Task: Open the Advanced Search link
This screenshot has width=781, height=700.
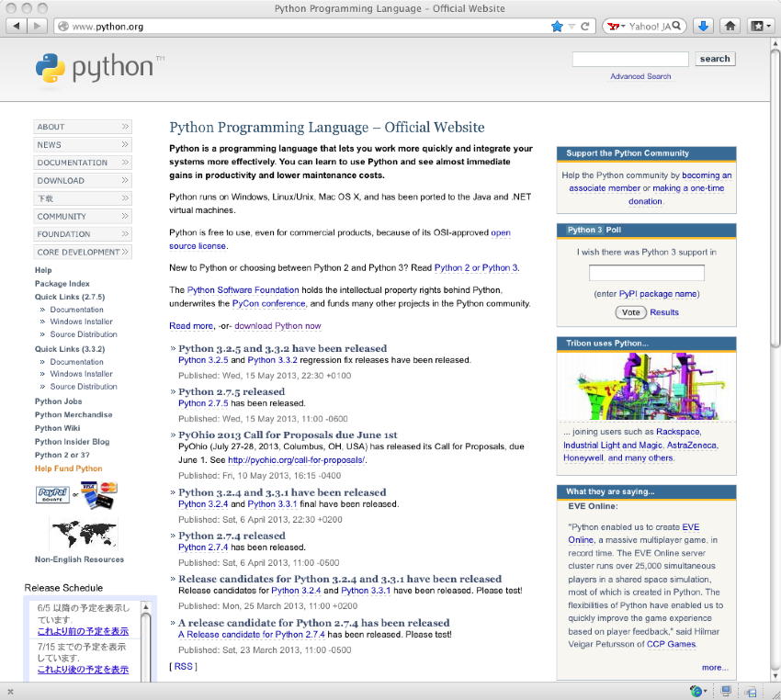Action: tap(640, 76)
